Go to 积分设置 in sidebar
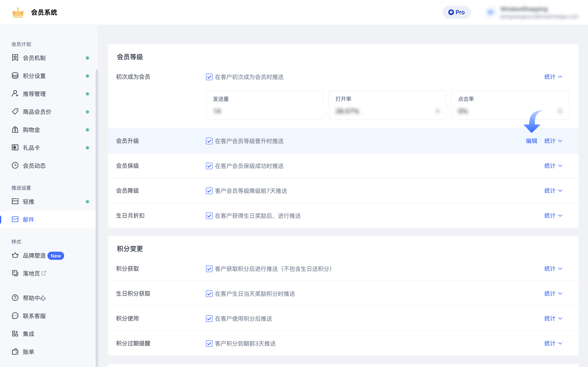 coord(48,76)
